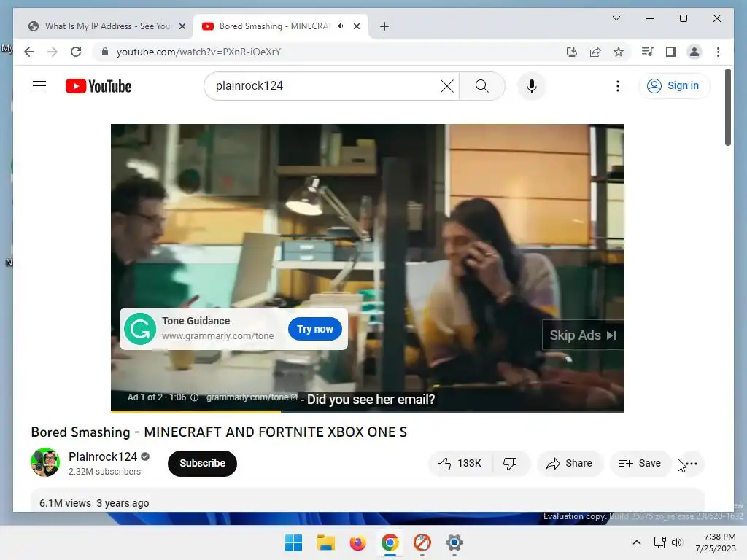The width and height of the screenshot is (747, 560).
Task: Open the volume tray icon
Action: click(676, 542)
